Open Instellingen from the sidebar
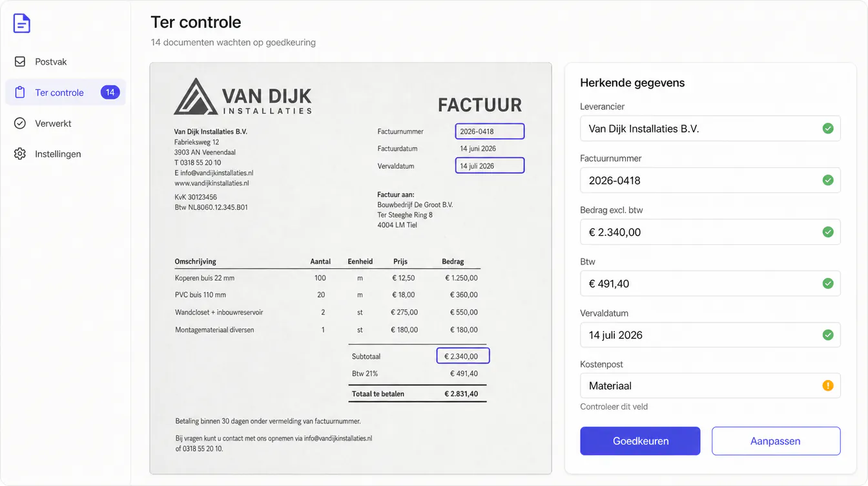The width and height of the screenshot is (868, 486). click(65, 154)
